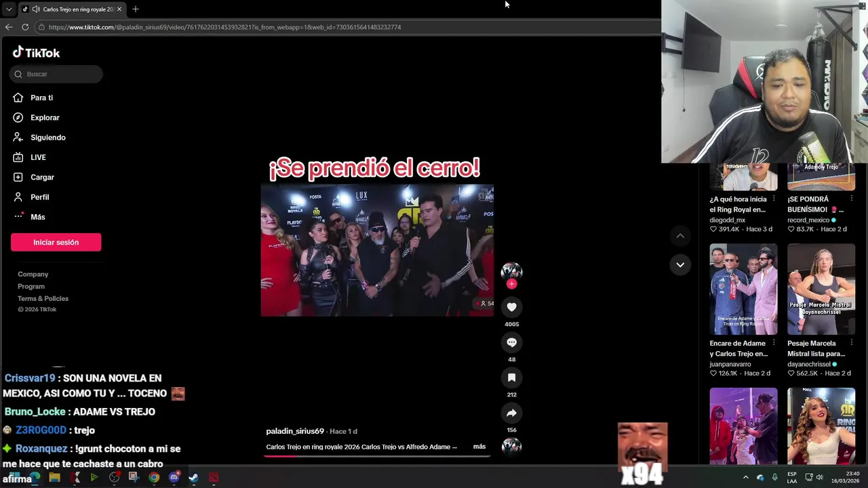Reload the page with the browser refresh icon
The image size is (868, 488).
(x=25, y=27)
